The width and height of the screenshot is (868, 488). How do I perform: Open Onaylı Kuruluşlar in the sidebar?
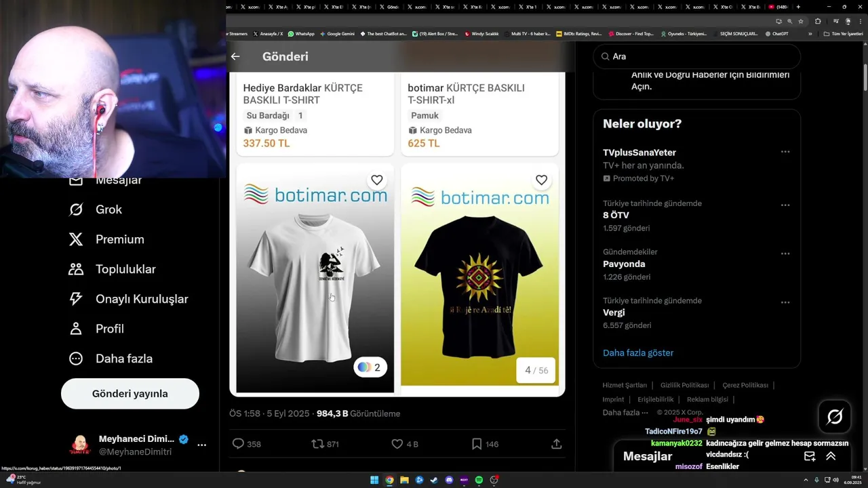coord(128,299)
